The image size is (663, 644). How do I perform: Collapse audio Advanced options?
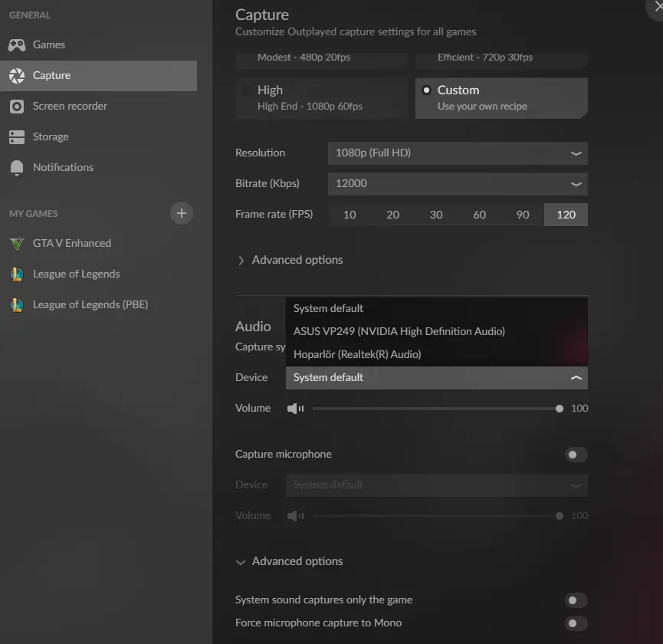(x=290, y=561)
